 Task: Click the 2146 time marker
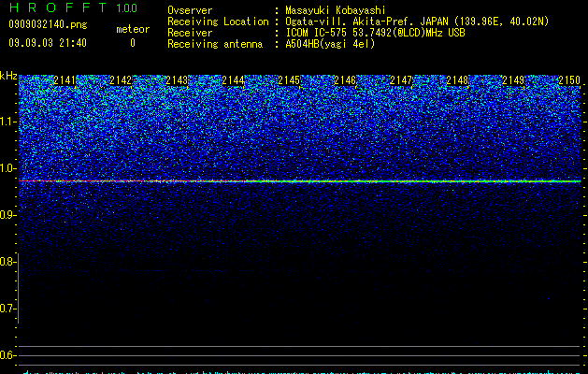pos(345,80)
